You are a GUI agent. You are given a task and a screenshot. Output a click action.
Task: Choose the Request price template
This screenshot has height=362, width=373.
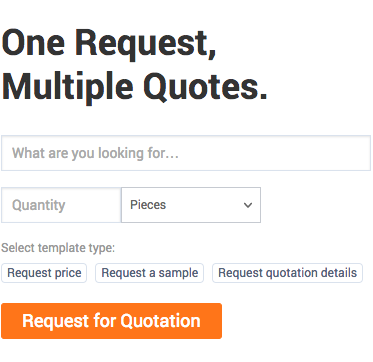pyautogui.click(x=44, y=273)
